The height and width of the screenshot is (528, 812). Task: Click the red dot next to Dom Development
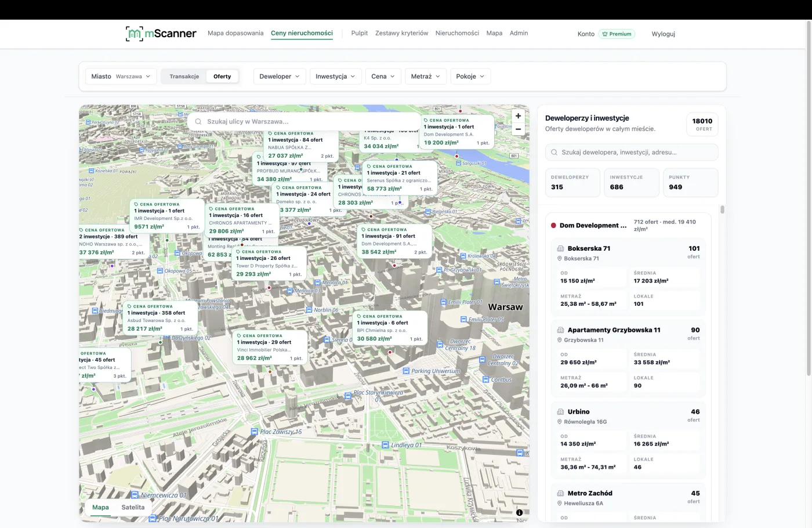[x=553, y=225]
